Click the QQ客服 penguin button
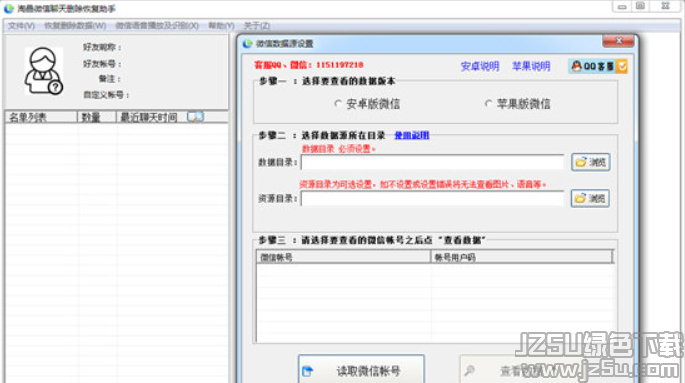Image resolution: width=685 pixels, height=383 pixels. pos(593,66)
